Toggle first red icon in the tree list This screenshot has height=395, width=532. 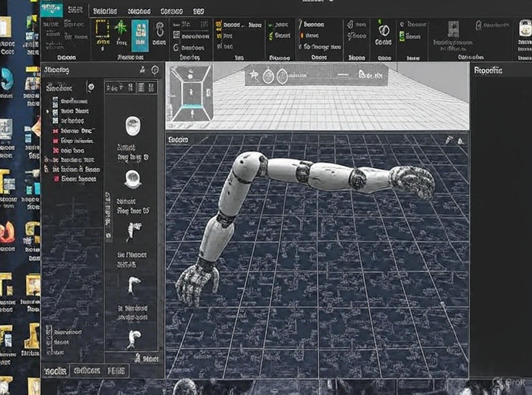[55, 130]
